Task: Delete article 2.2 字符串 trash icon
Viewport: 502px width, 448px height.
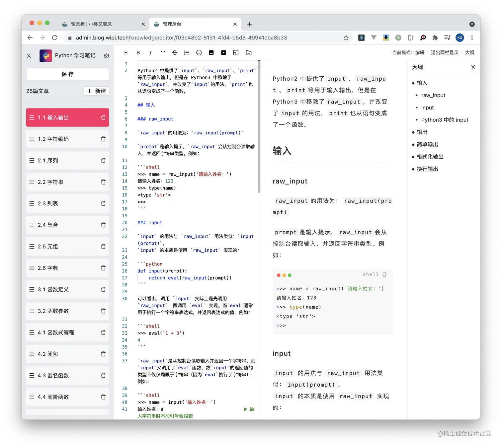Action: 103,182
